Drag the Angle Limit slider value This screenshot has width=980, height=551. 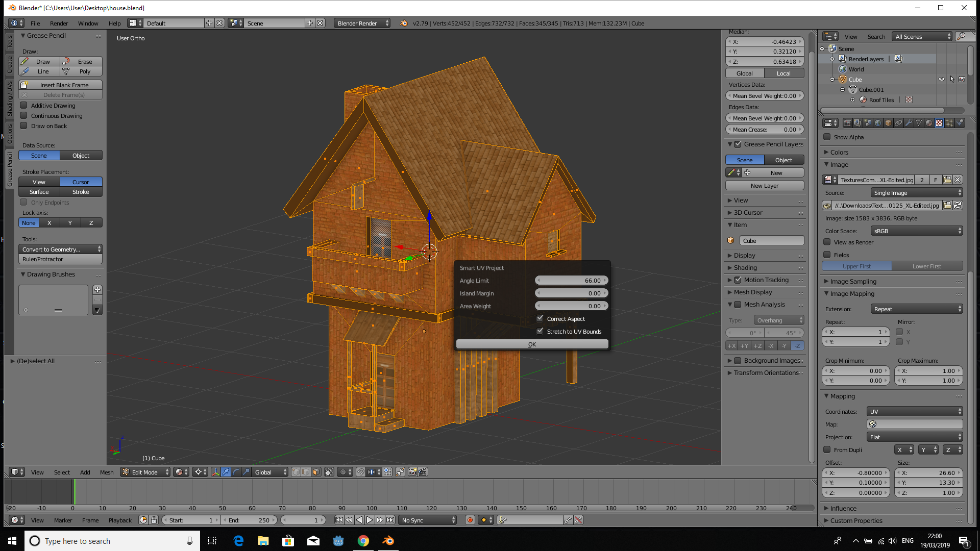(572, 280)
